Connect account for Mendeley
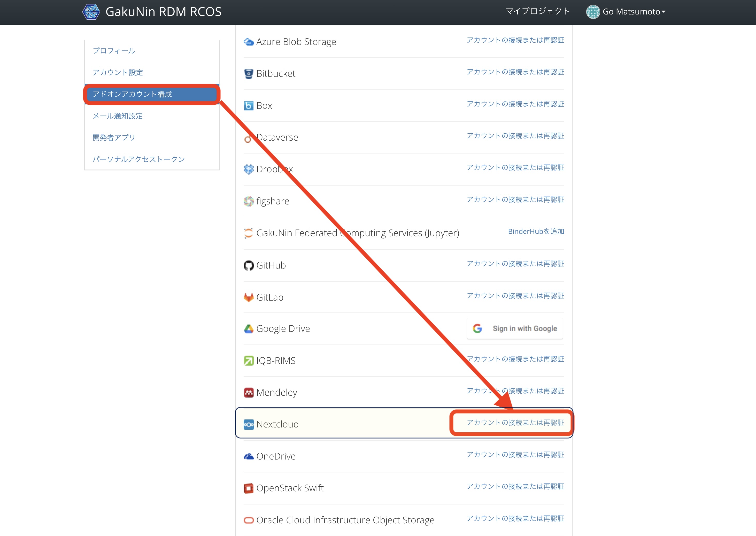756x536 pixels. click(x=515, y=391)
